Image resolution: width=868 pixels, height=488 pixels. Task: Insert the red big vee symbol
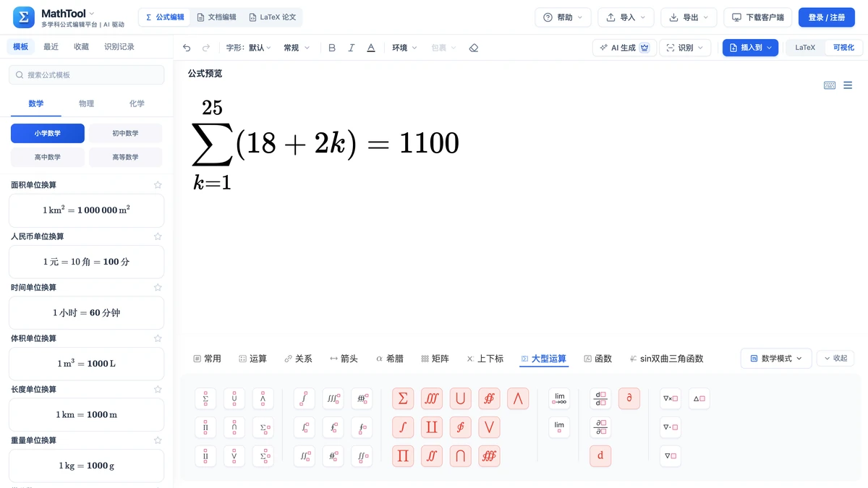pyautogui.click(x=489, y=427)
